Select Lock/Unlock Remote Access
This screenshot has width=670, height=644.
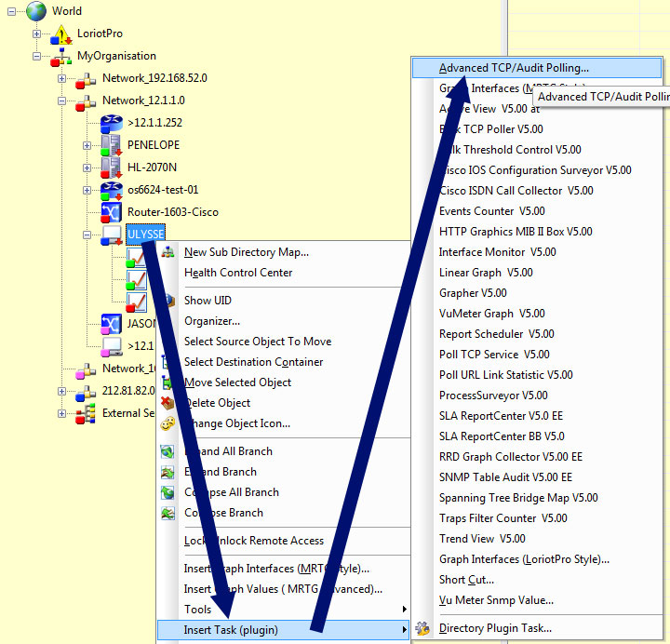254,541
